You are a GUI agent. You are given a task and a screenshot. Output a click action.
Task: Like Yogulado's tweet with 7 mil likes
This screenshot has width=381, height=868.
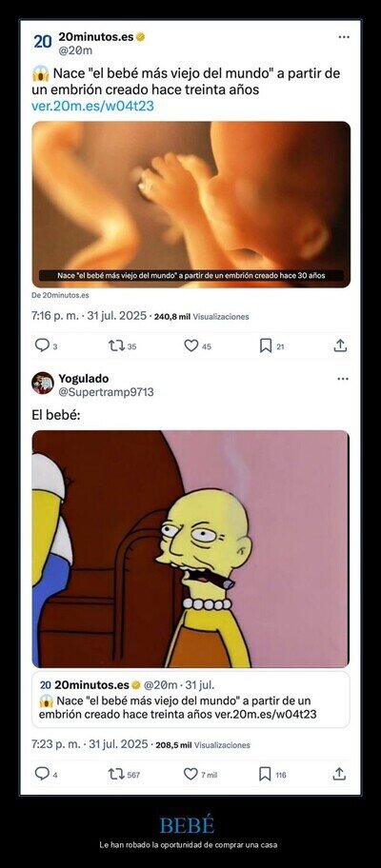click(x=190, y=774)
